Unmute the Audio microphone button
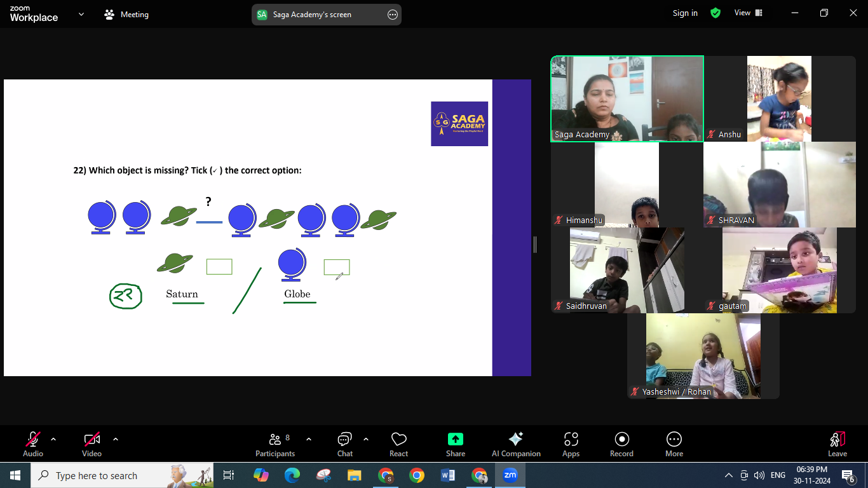868x488 pixels. pyautogui.click(x=33, y=444)
